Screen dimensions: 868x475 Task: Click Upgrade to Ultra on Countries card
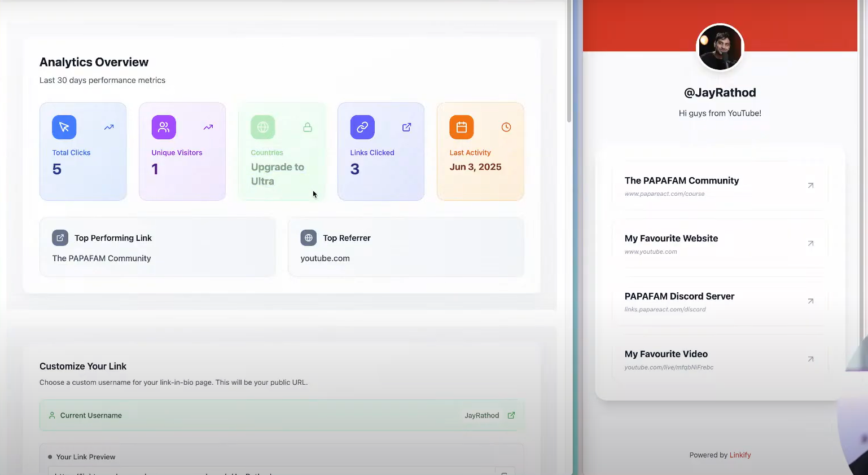[278, 174]
